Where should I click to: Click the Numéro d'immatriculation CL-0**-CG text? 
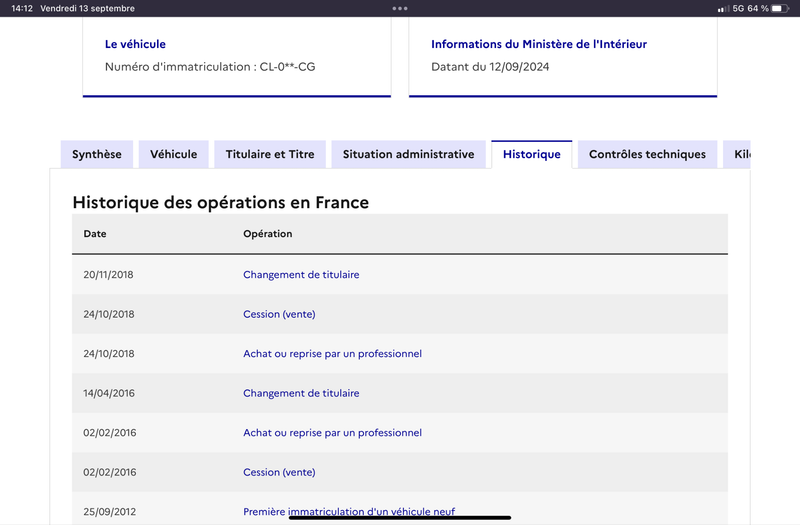(x=210, y=67)
